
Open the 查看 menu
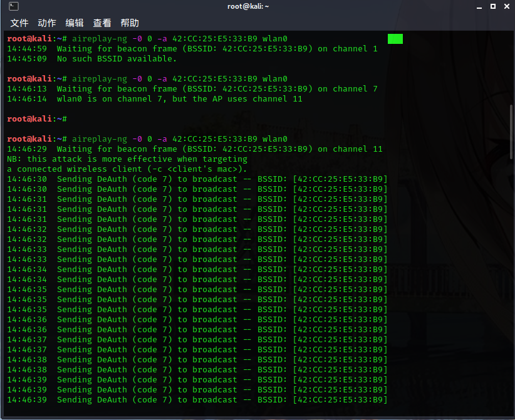click(102, 23)
